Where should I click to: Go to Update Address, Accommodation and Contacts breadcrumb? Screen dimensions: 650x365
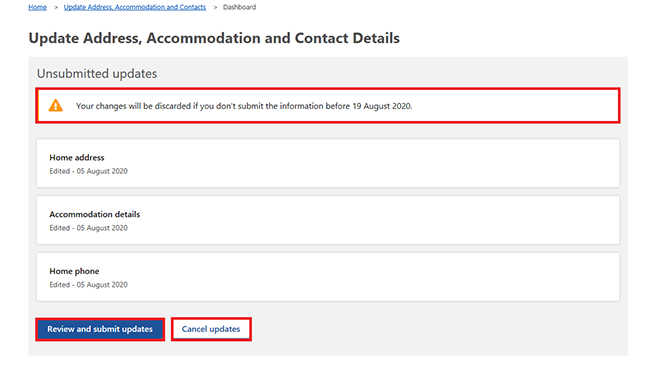coord(135,7)
